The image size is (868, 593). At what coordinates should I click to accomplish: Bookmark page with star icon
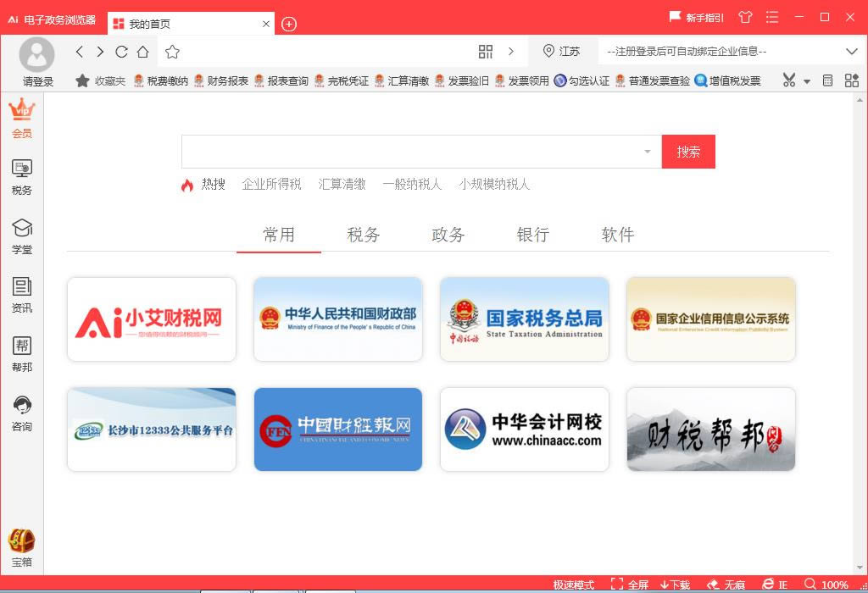tap(172, 52)
